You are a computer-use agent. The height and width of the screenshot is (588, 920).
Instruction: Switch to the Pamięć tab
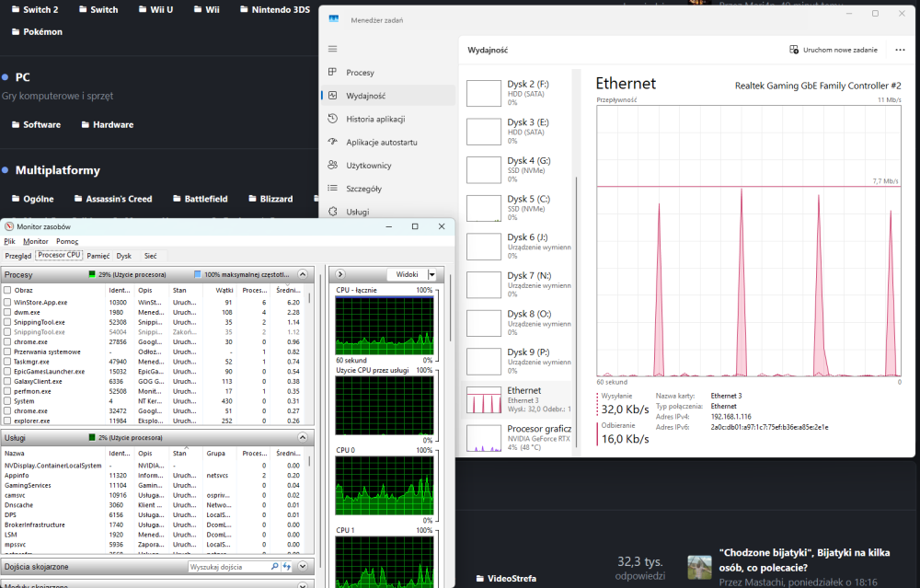tap(98, 256)
